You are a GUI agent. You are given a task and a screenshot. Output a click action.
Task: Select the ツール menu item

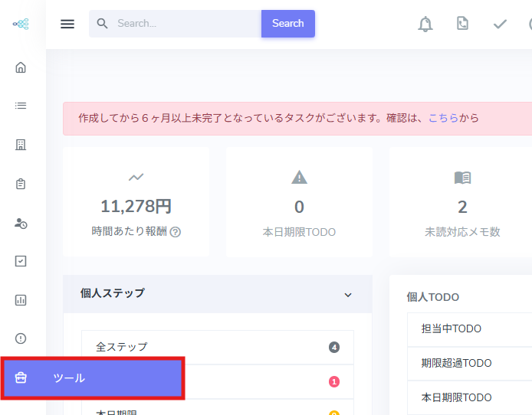tap(92, 378)
